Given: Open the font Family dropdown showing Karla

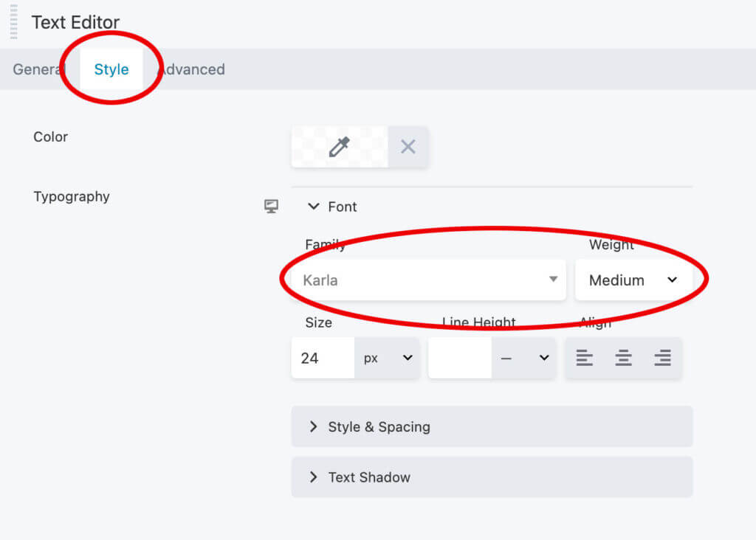Looking at the screenshot, I should click(429, 280).
